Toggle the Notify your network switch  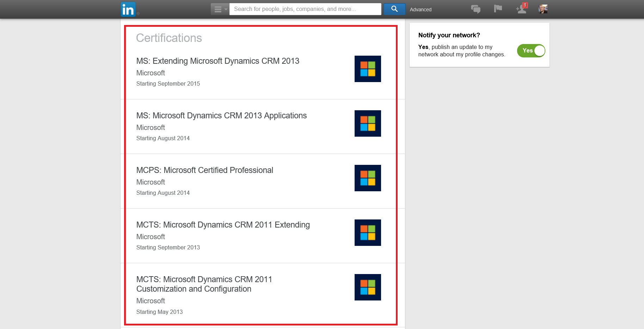531,51
